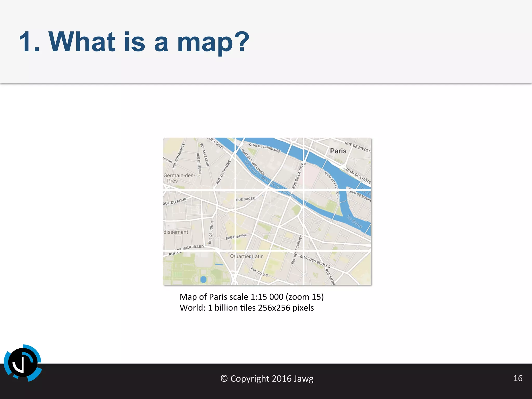Viewport: 532px width, 399px height.
Task: Click the "© Copyright 2016 Jawg" footer text
Action: pyautogui.click(x=267, y=378)
